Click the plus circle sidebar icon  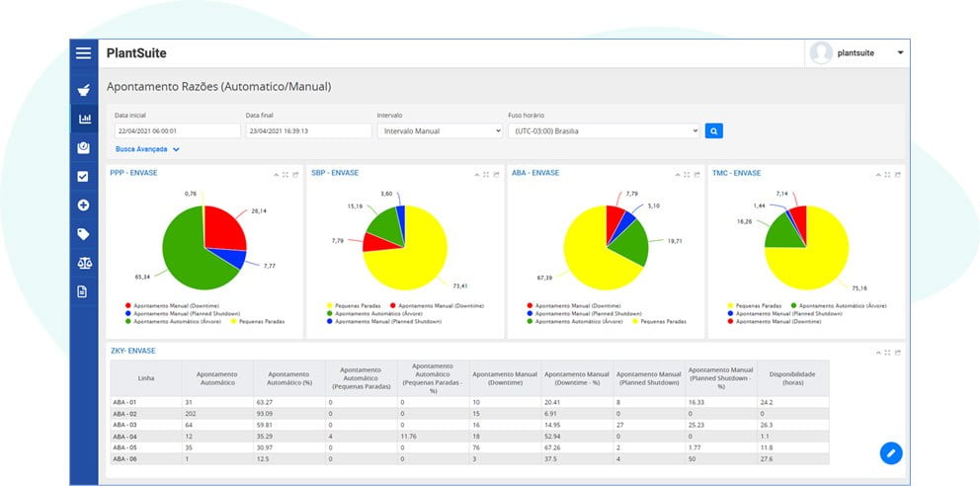(83, 204)
